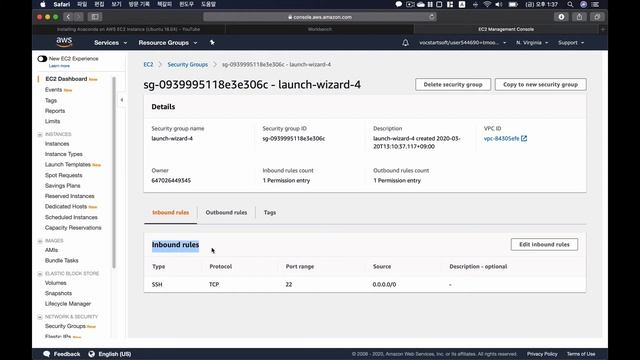Click the volume icon in the menu bar
The height and width of the screenshot is (360, 640).
coord(499,4)
